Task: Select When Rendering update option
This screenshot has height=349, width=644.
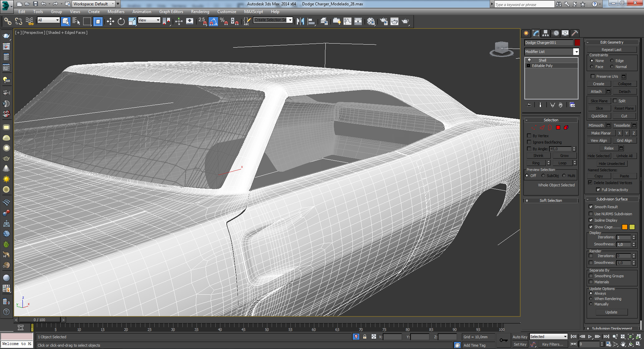Action: tap(591, 299)
